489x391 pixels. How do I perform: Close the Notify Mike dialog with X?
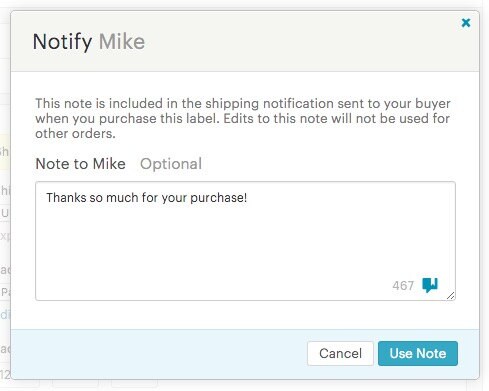click(466, 23)
